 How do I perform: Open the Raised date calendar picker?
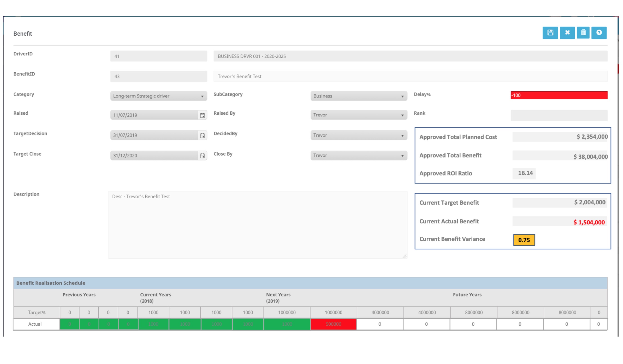click(x=202, y=115)
